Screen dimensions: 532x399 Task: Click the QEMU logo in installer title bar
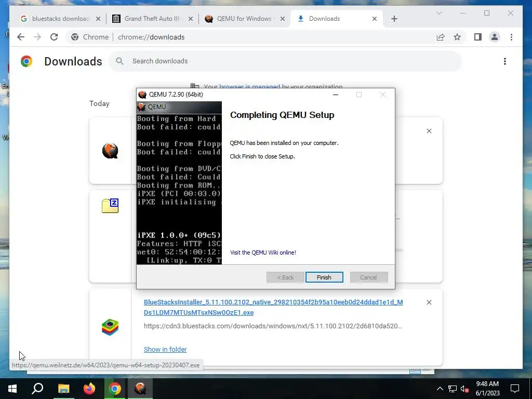tap(142, 95)
